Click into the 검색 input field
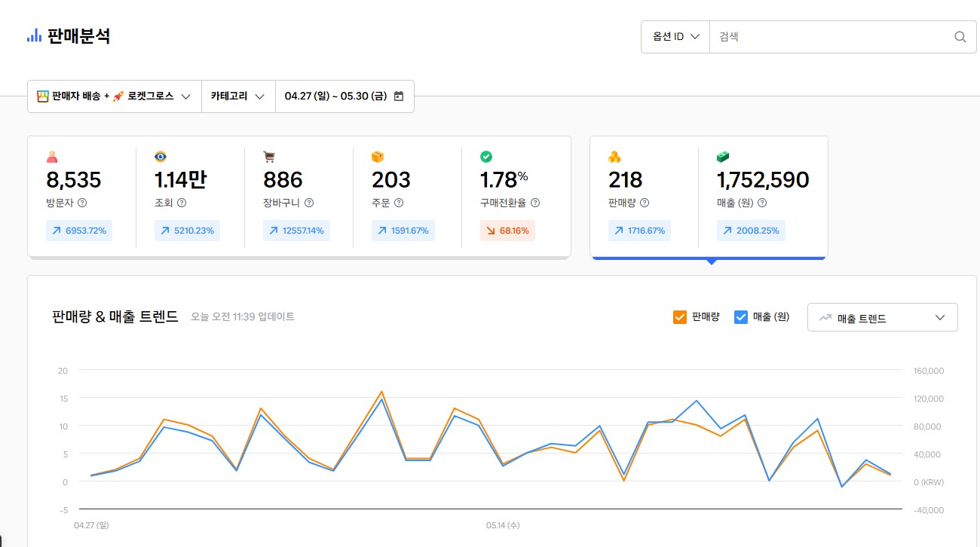Screen dimensions: 980x547 [x=829, y=37]
